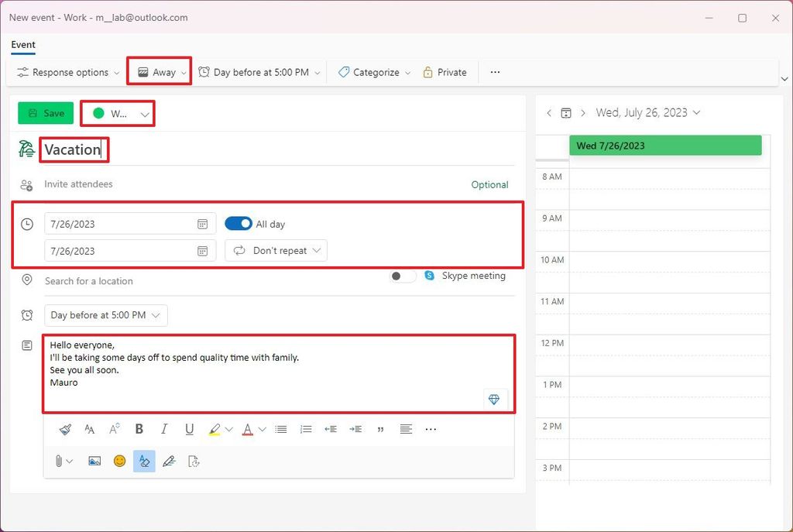Screen dimensions: 793x532
Task: Enable the Skype meeting toggle
Action: (x=402, y=276)
